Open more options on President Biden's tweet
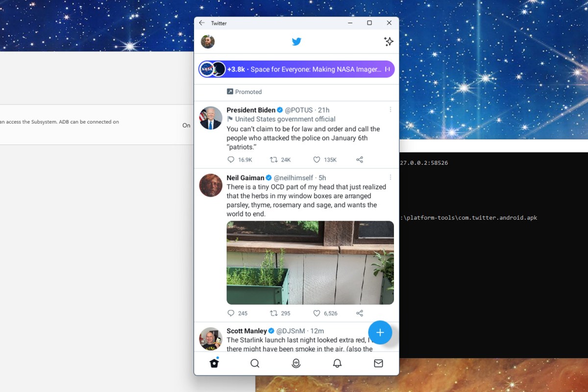588x392 pixels. point(391,110)
